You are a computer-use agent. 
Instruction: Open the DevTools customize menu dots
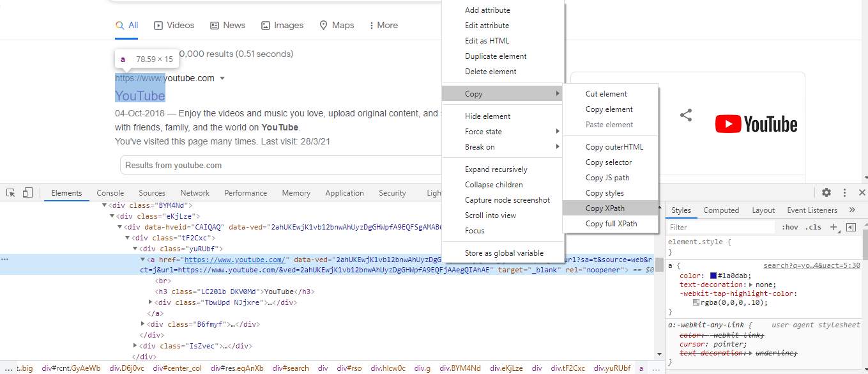[844, 192]
